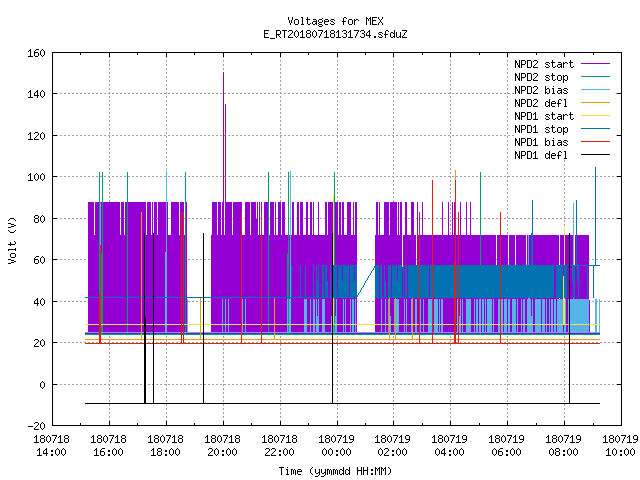This screenshot has width=640, height=480.
Task: Pick the black NPD1 defl legend line
Action: [x=595, y=155]
